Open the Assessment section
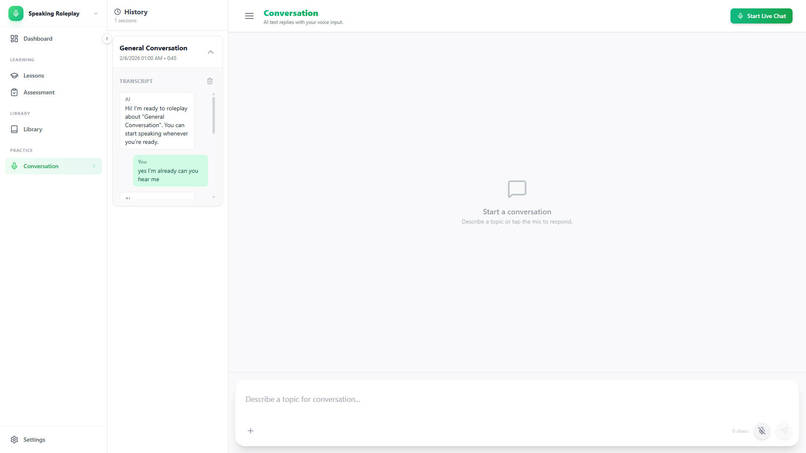Viewport: 806px width, 453px height. point(53,93)
